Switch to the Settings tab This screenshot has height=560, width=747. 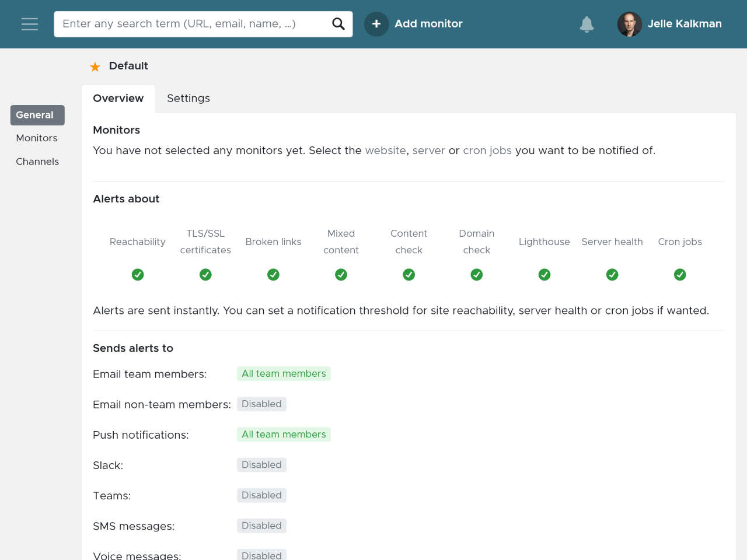pyautogui.click(x=189, y=99)
